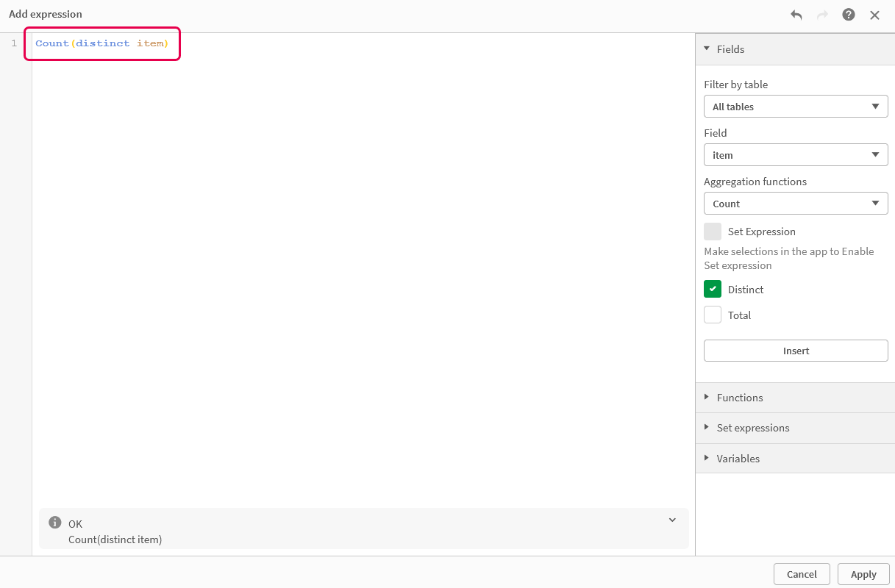Uncheck the Distinct checkbox

[712, 289]
